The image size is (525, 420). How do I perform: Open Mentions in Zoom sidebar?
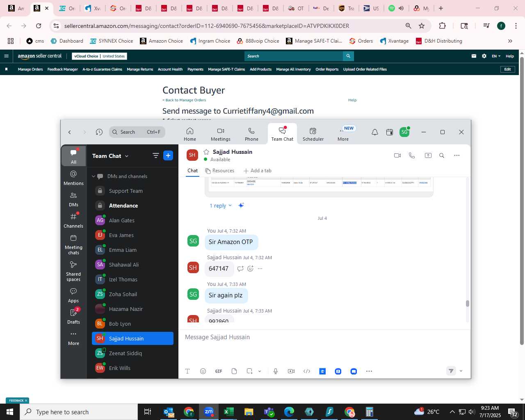point(74,178)
